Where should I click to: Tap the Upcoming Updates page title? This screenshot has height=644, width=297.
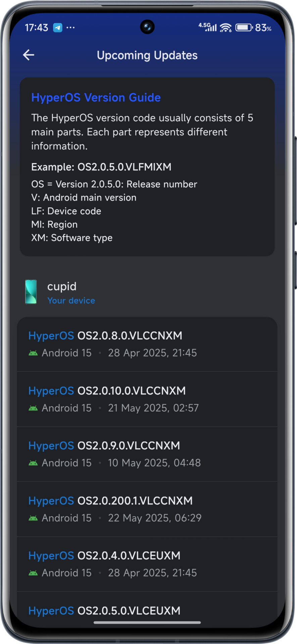click(x=147, y=55)
